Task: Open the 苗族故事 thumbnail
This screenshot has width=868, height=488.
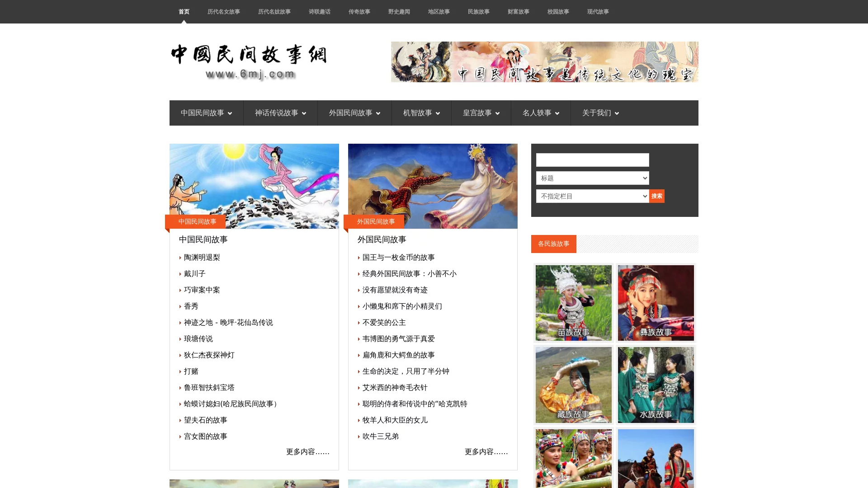Action: click(x=574, y=303)
